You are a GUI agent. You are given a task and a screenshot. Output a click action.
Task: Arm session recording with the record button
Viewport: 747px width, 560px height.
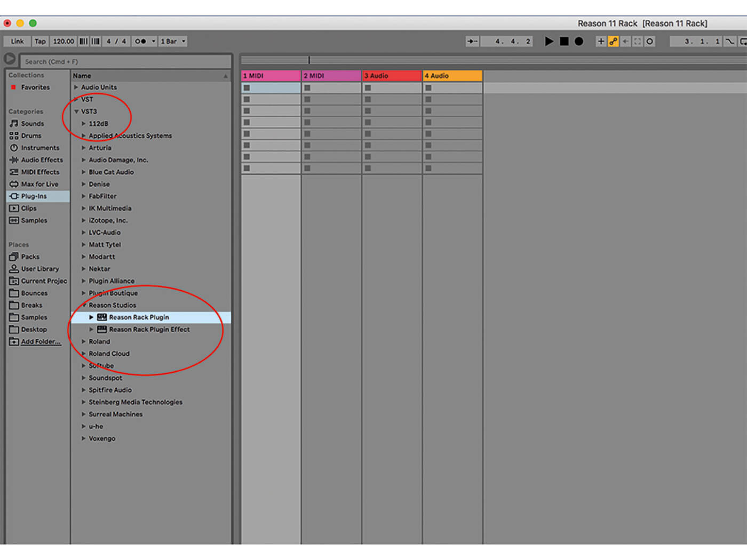point(579,41)
